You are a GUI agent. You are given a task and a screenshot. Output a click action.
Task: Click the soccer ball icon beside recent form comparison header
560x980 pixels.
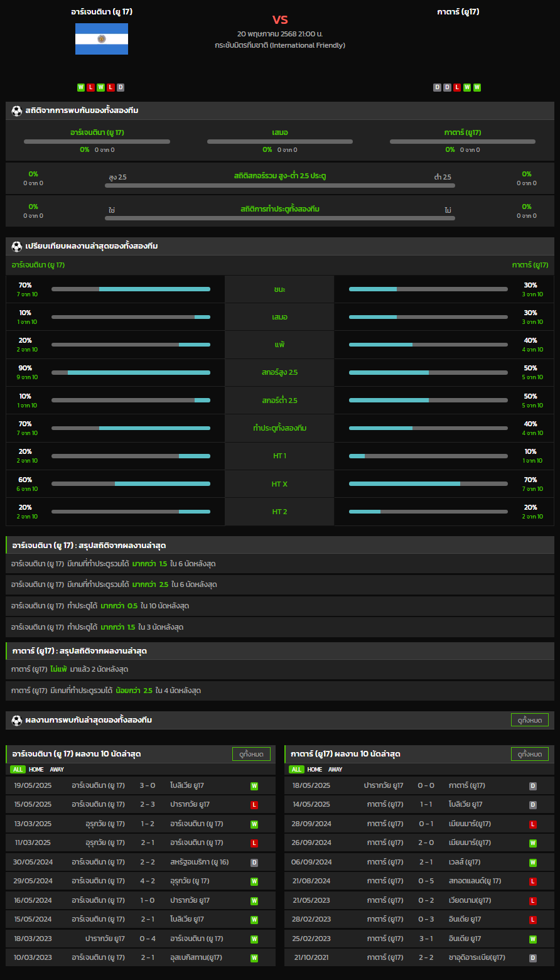[x=17, y=246]
